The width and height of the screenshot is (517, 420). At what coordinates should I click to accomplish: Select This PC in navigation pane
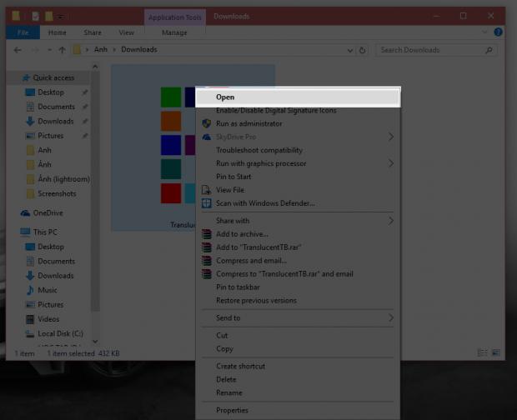tap(45, 232)
